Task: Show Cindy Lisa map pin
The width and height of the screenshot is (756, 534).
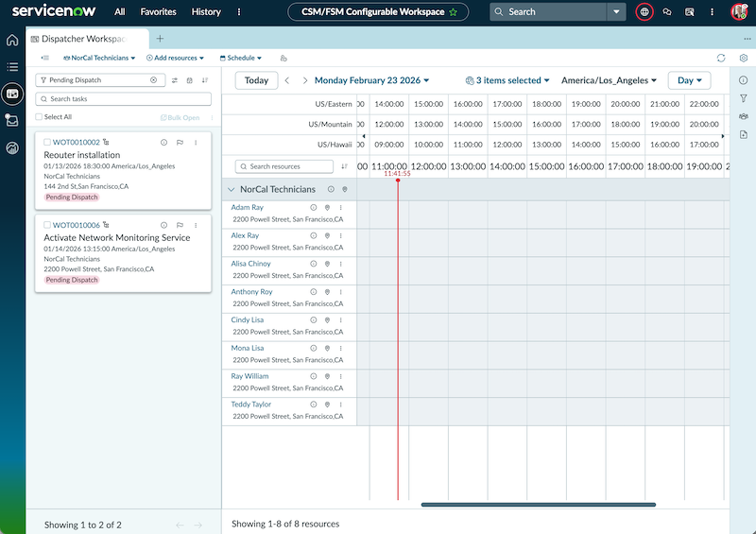Action: (327, 319)
